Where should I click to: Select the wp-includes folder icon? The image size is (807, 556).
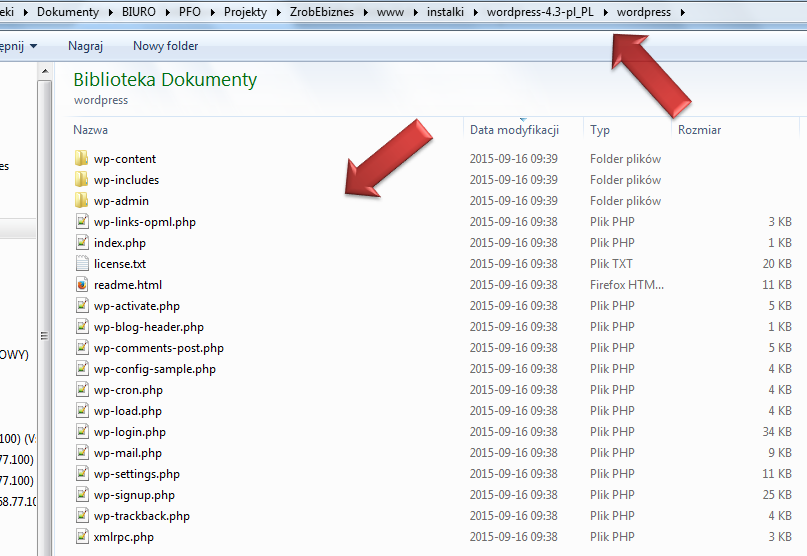point(81,180)
